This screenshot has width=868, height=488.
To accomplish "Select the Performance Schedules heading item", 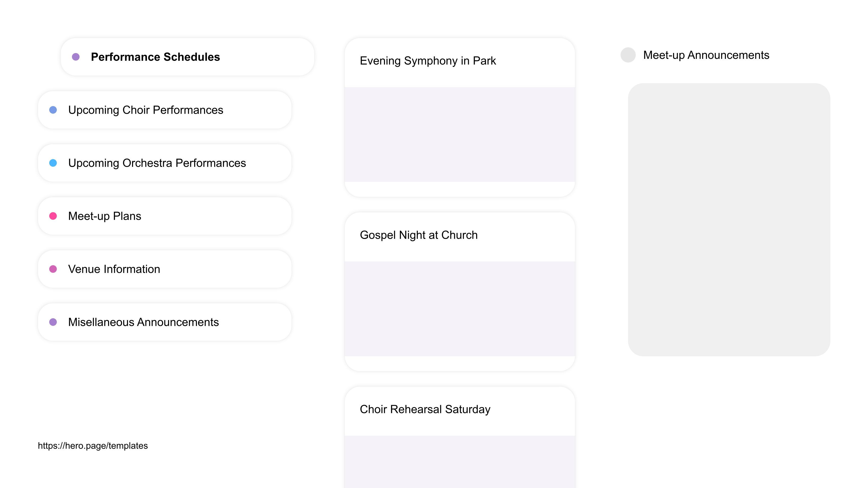I will tap(187, 57).
